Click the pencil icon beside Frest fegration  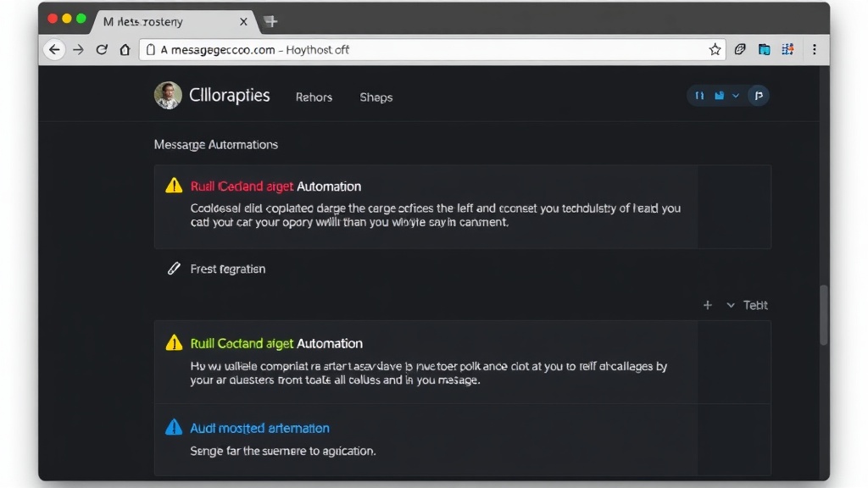click(x=174, y=269)
